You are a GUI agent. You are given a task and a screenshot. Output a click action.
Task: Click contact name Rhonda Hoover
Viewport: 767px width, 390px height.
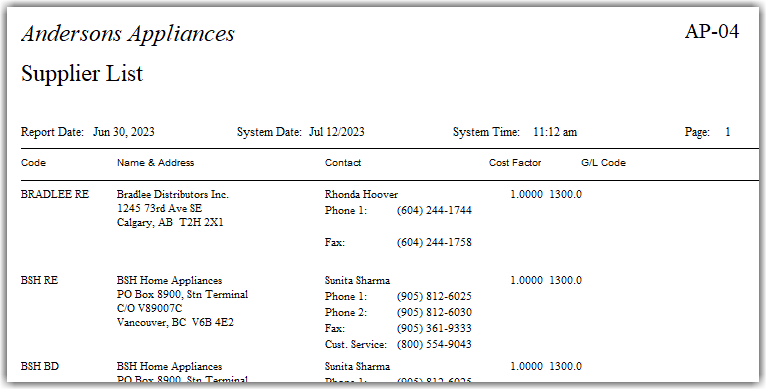361,194
